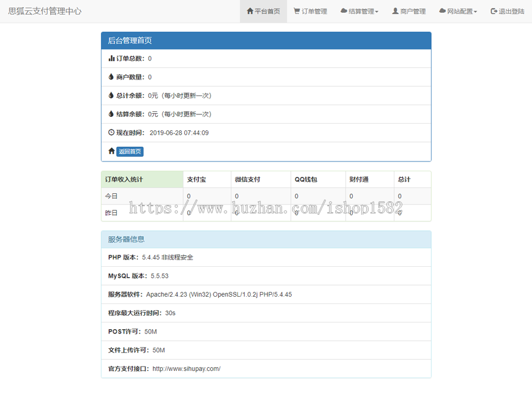This screenshot has height=413, width=532.
Task: Select the 商户管理 menu item
Action: pyautogui.click(x=408, y=11)
